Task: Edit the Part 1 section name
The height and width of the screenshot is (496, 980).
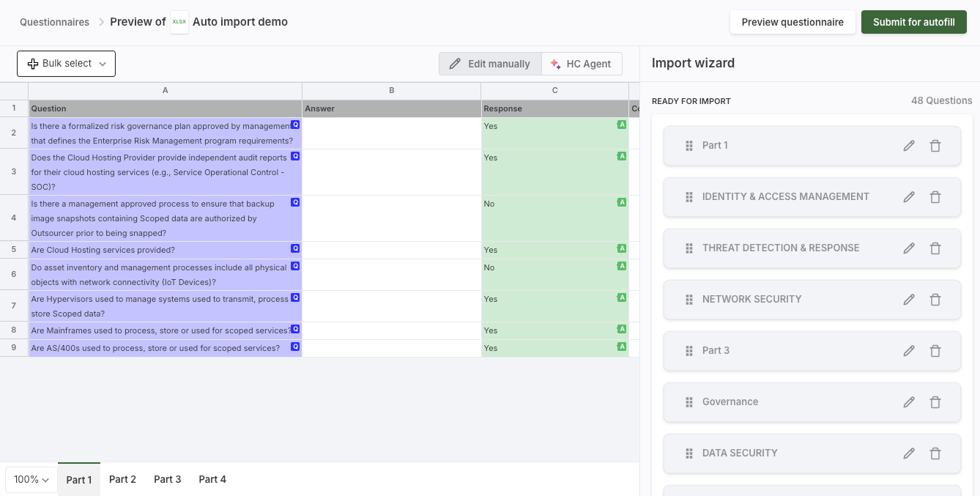Action: pos(909,146)
